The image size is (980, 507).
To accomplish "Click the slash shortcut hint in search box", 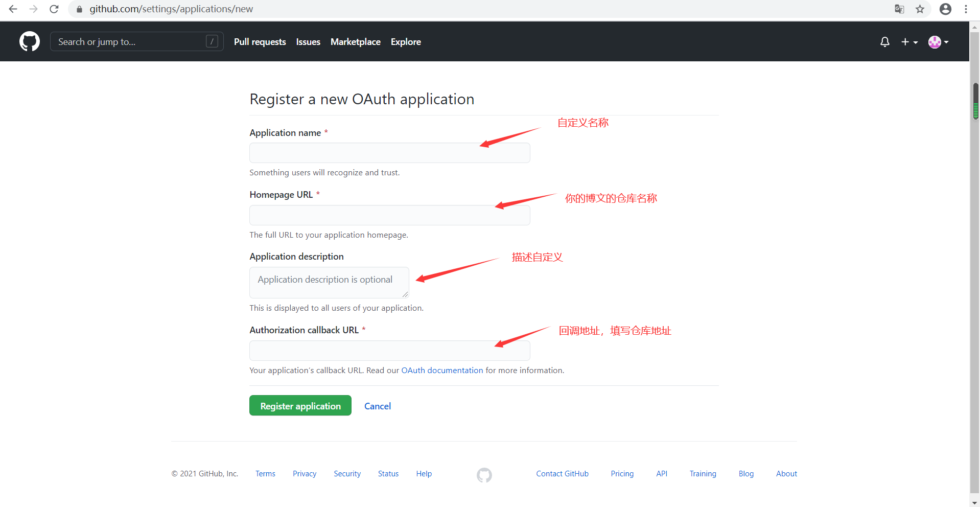I will [x=212, y=41].
